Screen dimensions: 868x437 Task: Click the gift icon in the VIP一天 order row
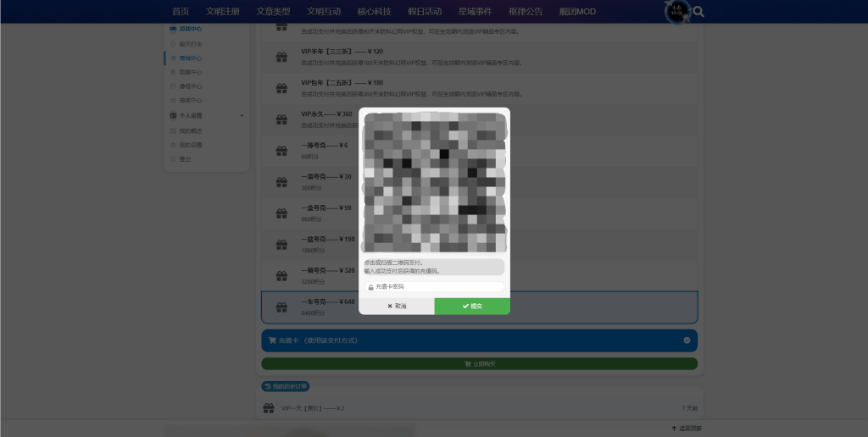click(269, 408)
